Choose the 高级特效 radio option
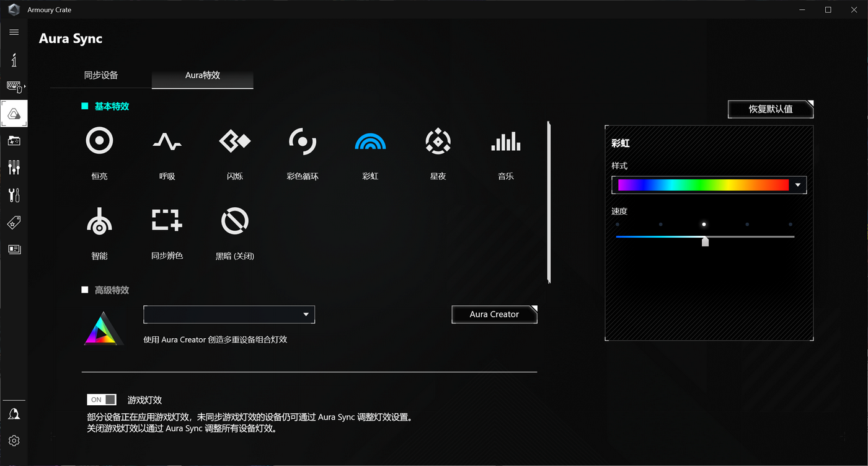 (x=85, y=290)
